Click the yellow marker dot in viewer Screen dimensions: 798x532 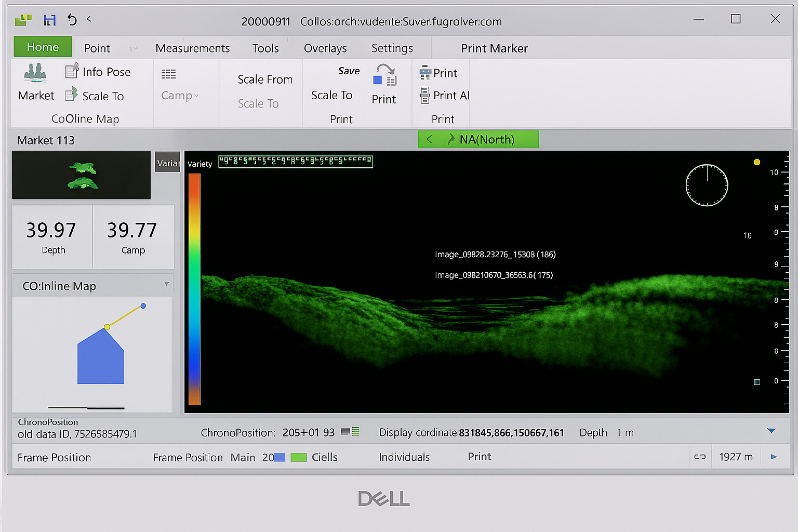tap(757, 162)
